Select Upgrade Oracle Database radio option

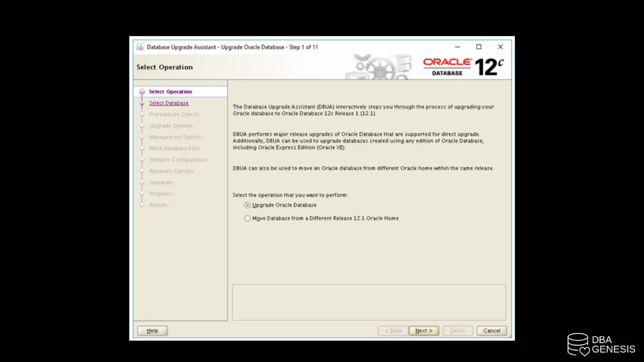point(247,205)
